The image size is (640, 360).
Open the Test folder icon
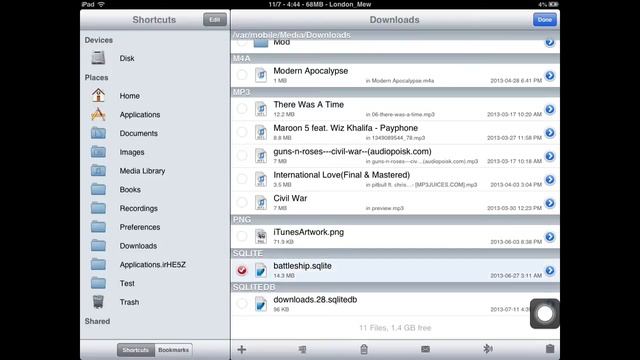click(98, 283)
